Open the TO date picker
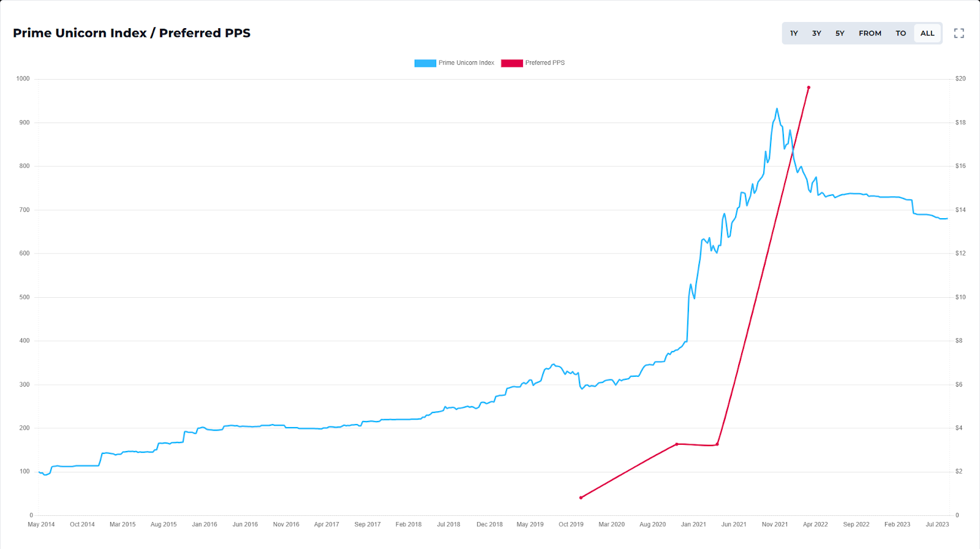The height and width of the screenshot is (549, 980). 900,33
